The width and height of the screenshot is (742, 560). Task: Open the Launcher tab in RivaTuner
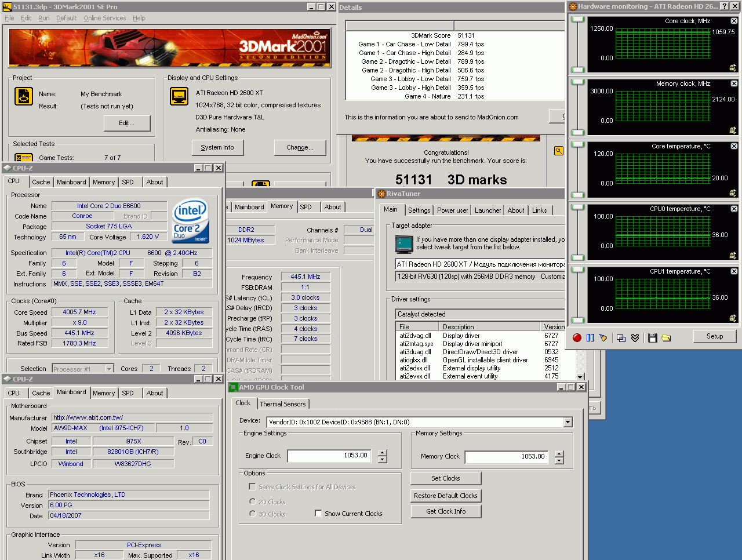click(488, 210)
